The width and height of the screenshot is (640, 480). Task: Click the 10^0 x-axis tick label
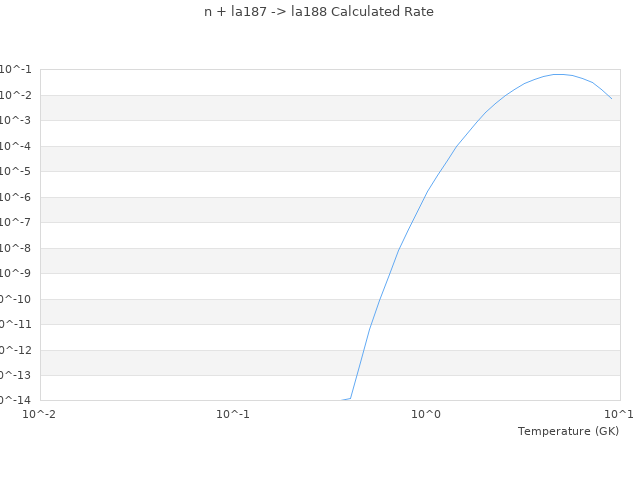pos(426,414)
